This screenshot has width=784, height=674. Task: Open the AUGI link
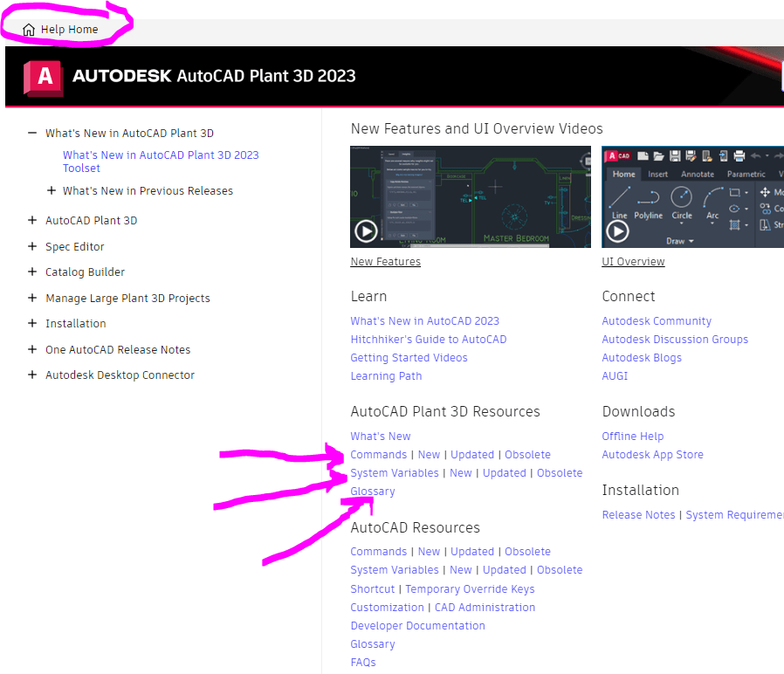point(615,376)
